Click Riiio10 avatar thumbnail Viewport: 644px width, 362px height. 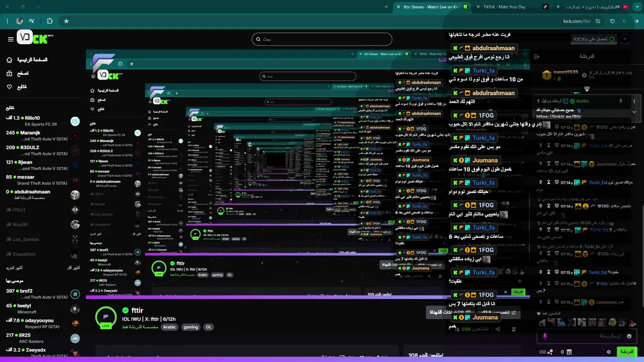coord(75,121)
